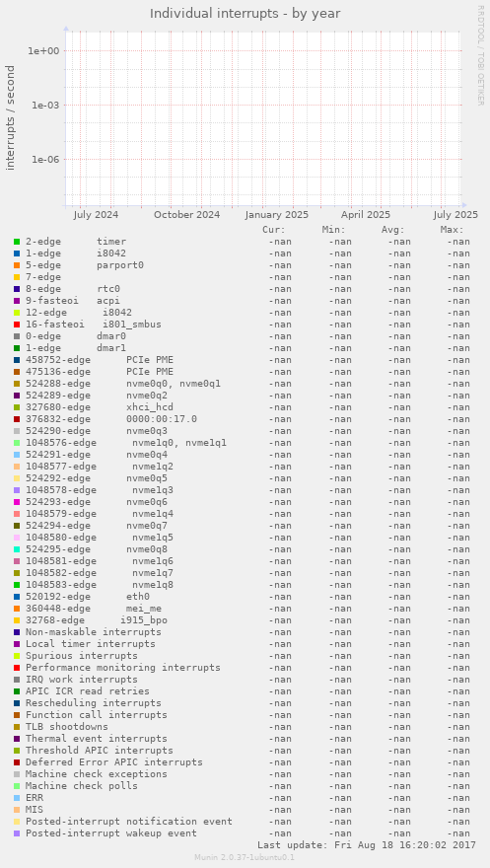Click the Max: column header

point(452,230)
